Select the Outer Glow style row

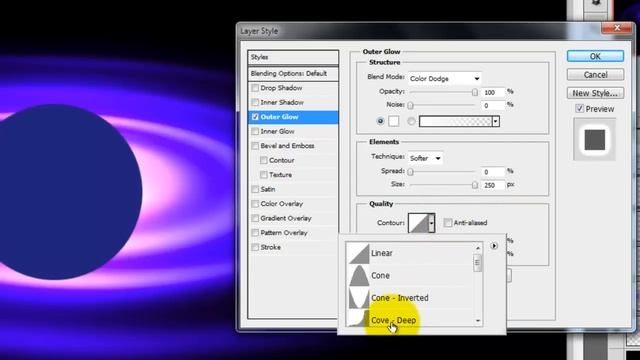tap(293, 117)
